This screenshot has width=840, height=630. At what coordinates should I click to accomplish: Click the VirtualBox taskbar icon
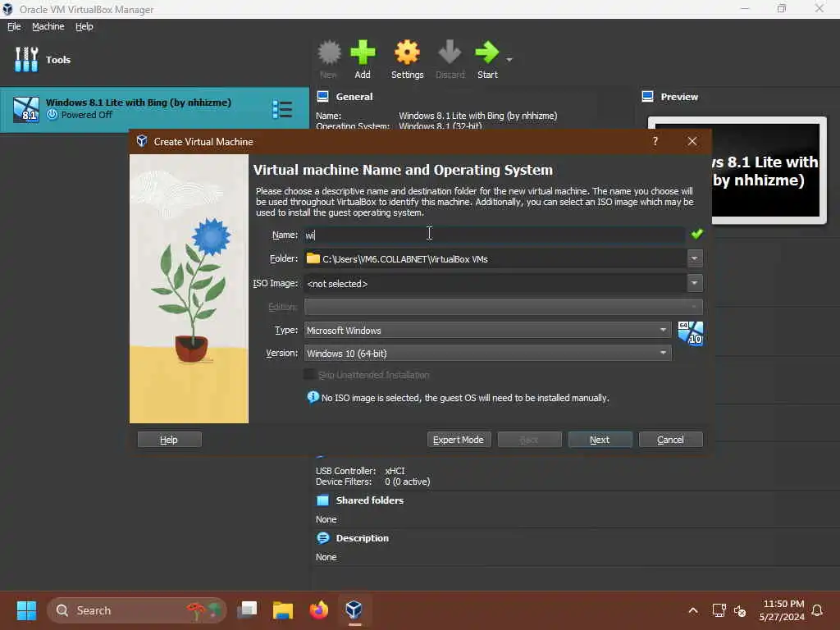pyautogui.click(x=354, y=610)
